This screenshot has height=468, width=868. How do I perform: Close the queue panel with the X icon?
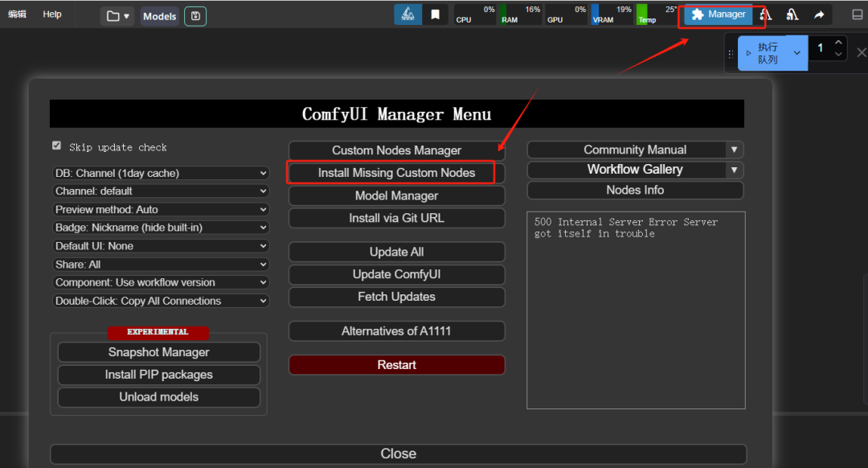point(861,53)
